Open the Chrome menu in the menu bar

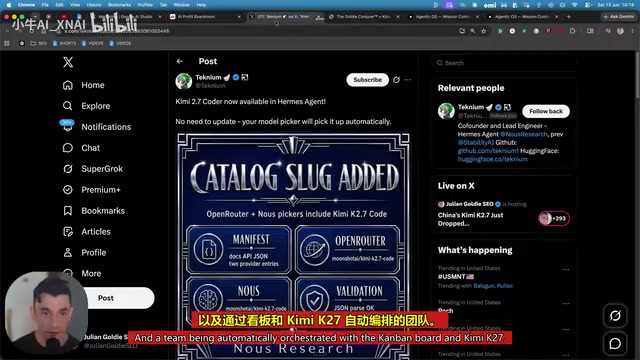[26, 5]
